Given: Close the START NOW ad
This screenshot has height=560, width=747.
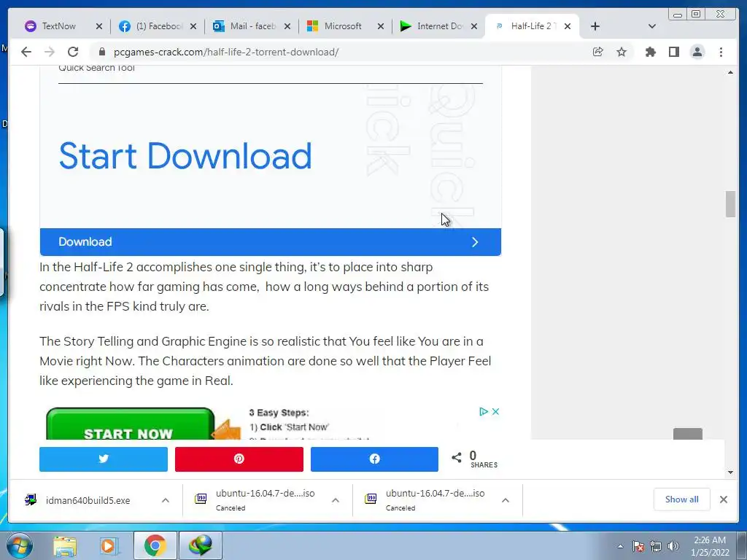Looking at the screenshot, I should [495, 411].
